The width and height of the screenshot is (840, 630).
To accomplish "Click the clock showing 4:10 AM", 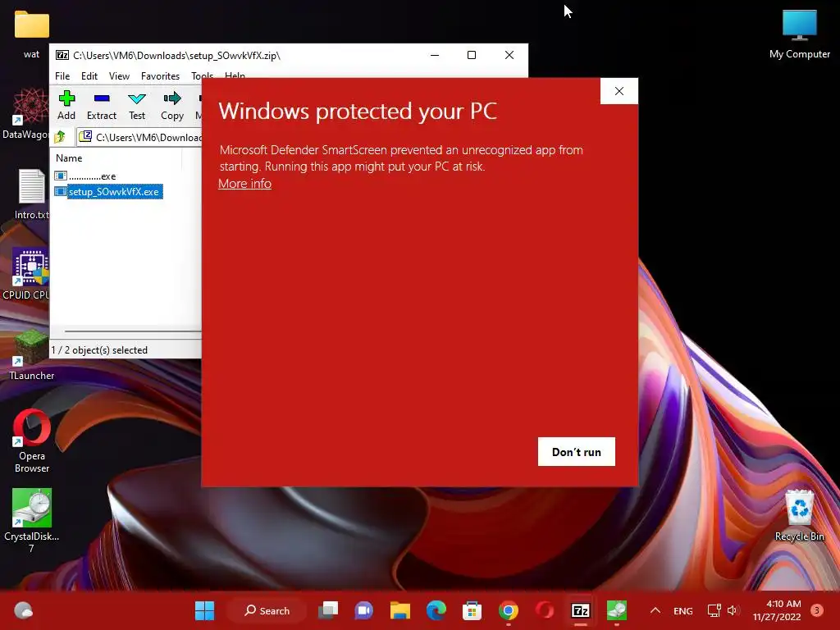I will click(776, 610).
